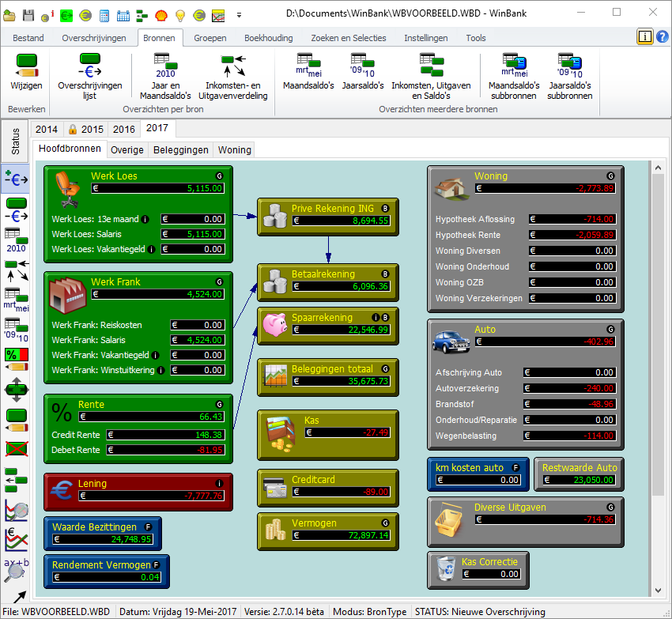Click the calculator icon in quick access toolbar
The width and height of the screenshot is (672, 619).
click(104, 15)
